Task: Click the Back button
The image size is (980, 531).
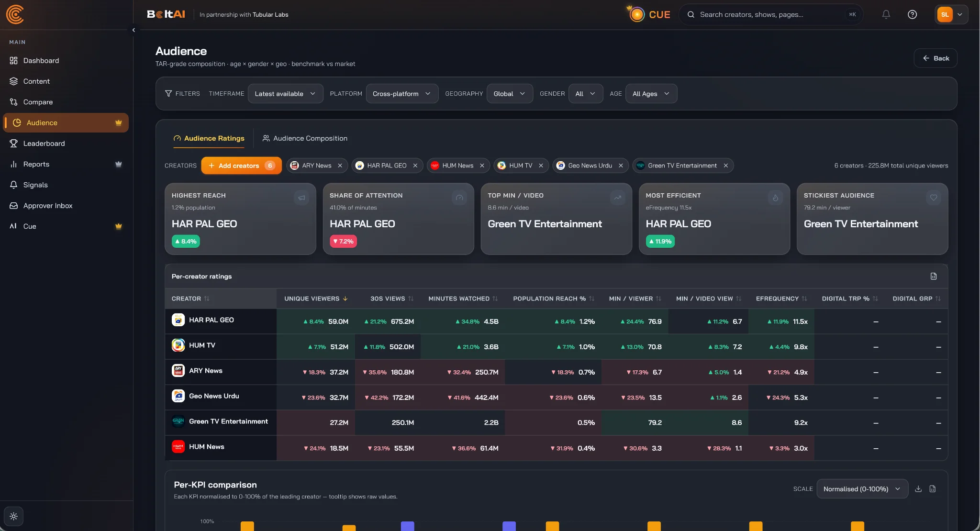Action: [x=935, y=58]
